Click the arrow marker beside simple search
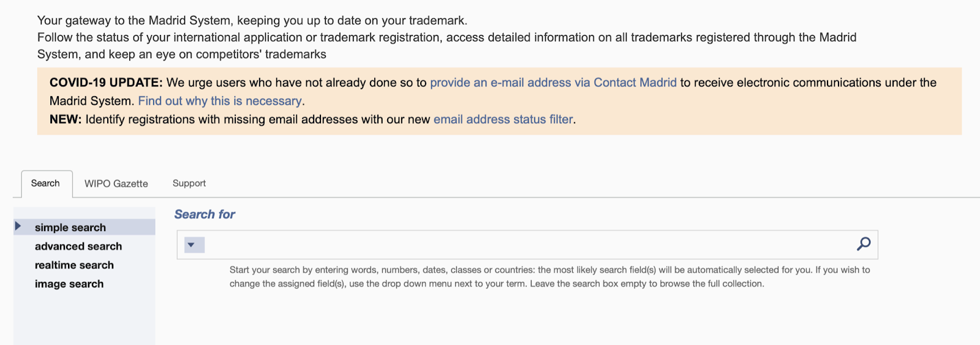This screenshot has height=345, width=980. coord(18,226)
